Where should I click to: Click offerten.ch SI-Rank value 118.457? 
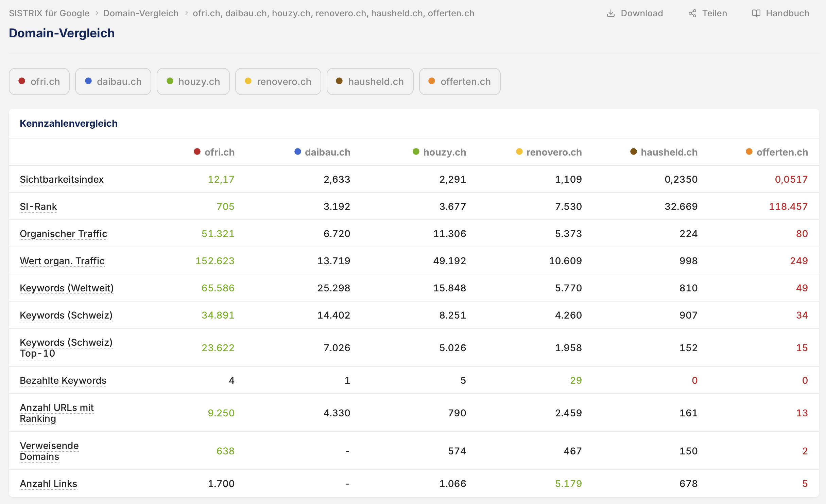click(x=788, y=206)
